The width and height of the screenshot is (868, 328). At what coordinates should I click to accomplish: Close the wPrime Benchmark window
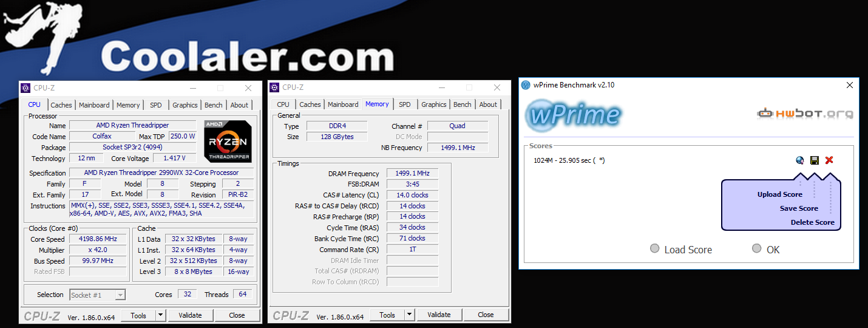coord(850,85)
